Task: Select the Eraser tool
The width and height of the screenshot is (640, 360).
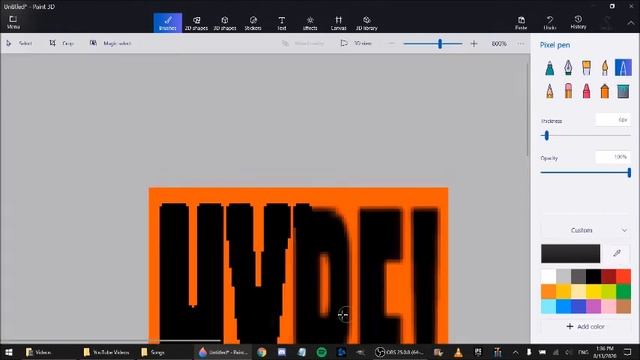Action: click(568, 91)
